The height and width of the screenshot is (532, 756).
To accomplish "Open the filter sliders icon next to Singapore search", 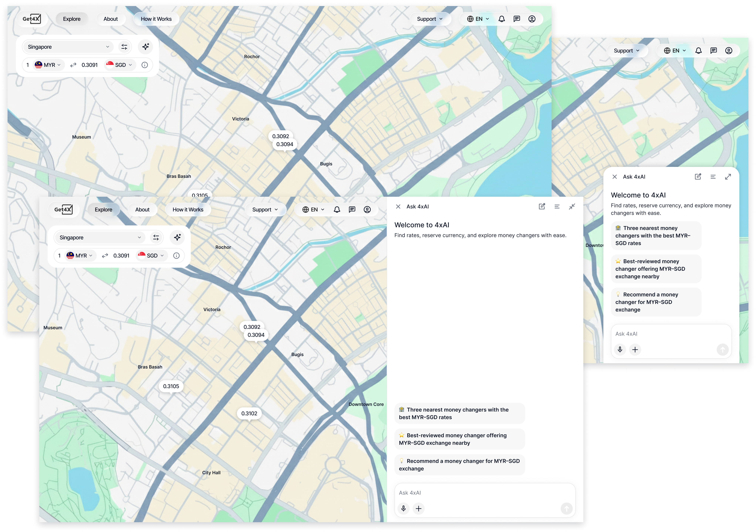I will coord(156,237).
